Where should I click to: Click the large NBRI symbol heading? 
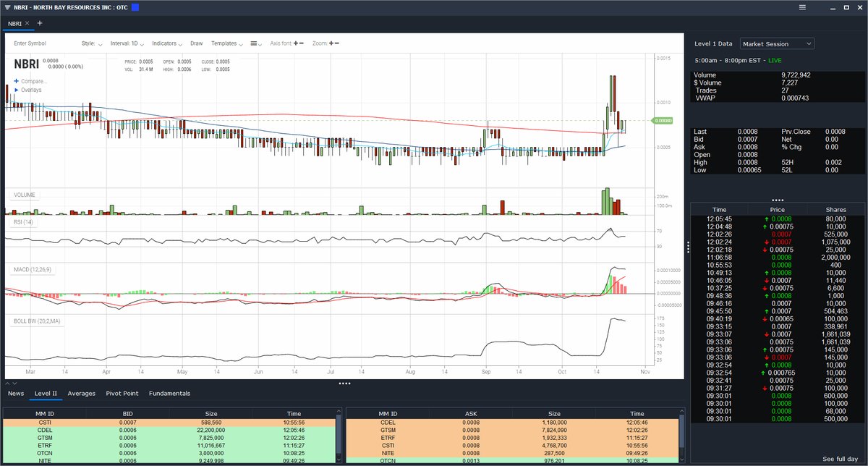25,64
